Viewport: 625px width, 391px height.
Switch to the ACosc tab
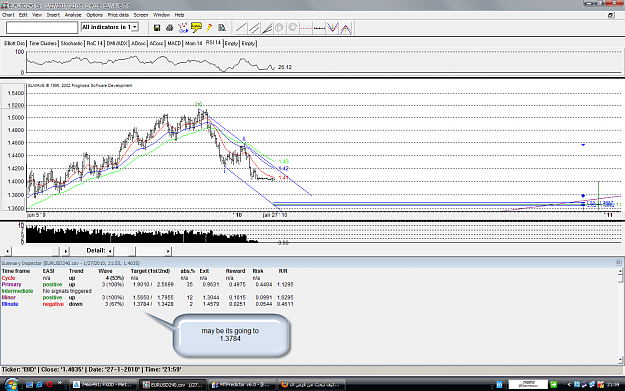pyautogui.click(x=156, y=43)
